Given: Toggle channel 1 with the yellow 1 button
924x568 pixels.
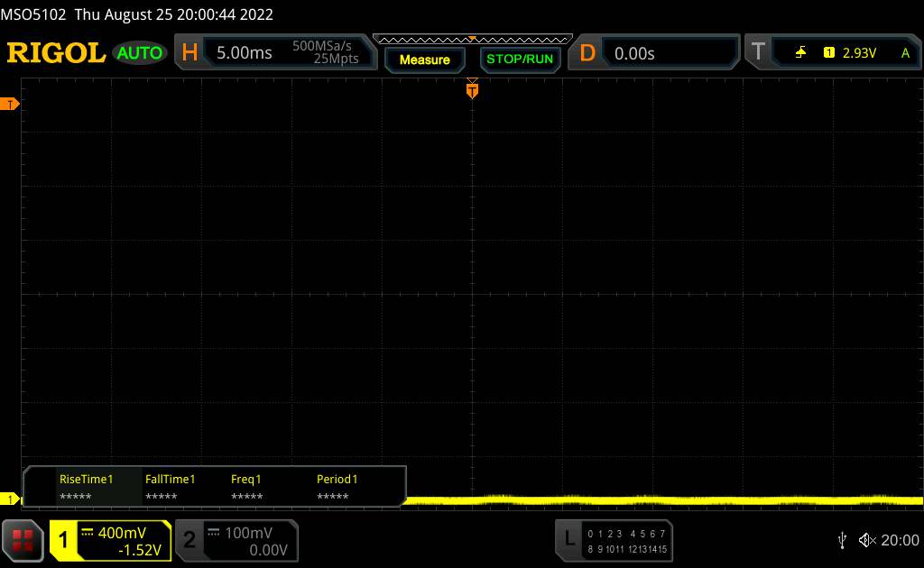Looking at the screenshot, I should pyautogui.click(x=63, y=540).
